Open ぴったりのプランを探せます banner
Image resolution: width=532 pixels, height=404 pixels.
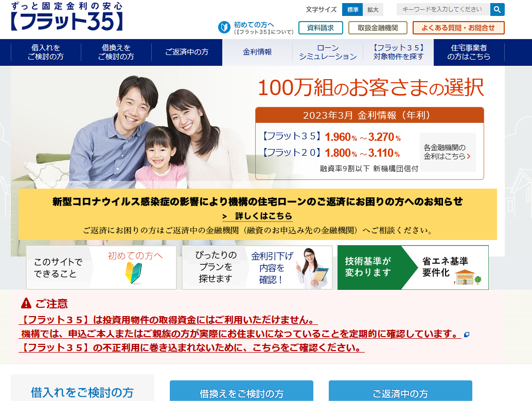[257, 267]
